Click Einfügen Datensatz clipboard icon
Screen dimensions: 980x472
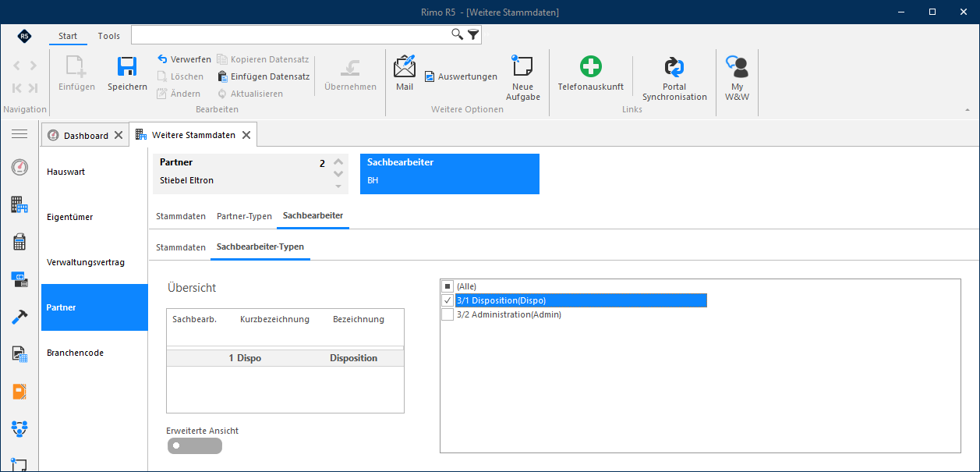(x=222, y=76)
